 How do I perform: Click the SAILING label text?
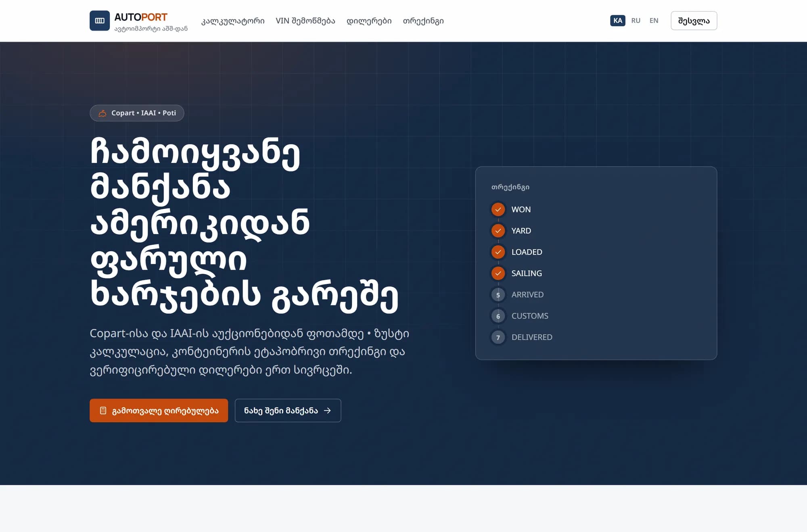point(527,273)
